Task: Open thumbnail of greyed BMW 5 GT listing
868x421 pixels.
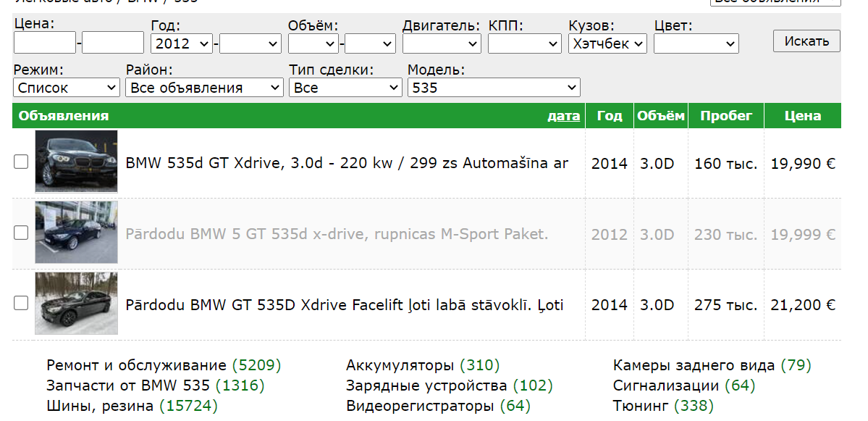Action: tap(76, 233)
